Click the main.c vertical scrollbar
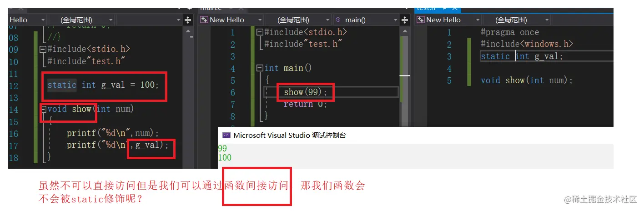Image resolution: width=644 pixels, height=211 pixels. tap(405, 77)
